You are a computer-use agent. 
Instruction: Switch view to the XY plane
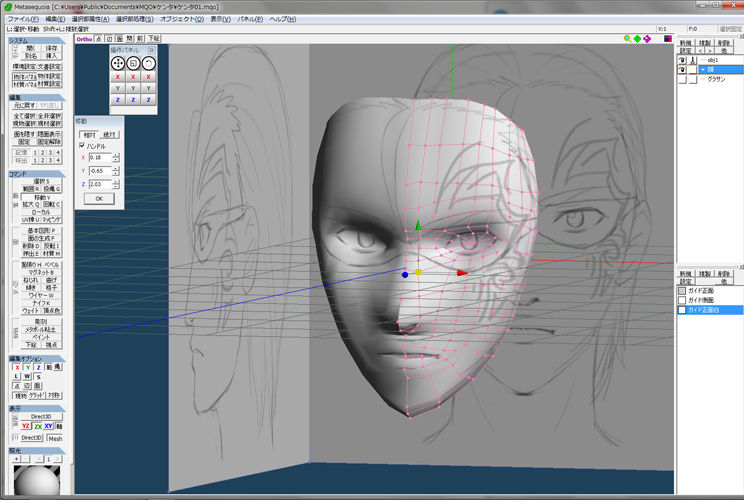tap(48, 426)
